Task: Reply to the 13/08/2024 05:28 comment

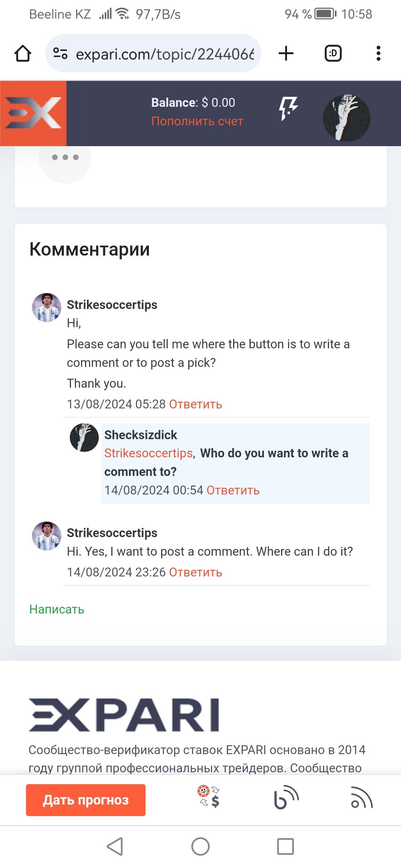Action: tap(195, 404)
